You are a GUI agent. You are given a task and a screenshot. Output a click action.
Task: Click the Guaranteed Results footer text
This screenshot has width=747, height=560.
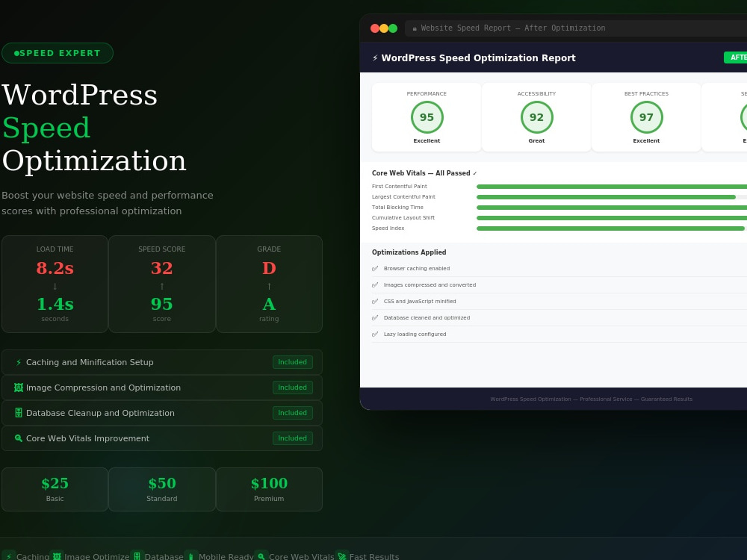(x=666, y=399)
